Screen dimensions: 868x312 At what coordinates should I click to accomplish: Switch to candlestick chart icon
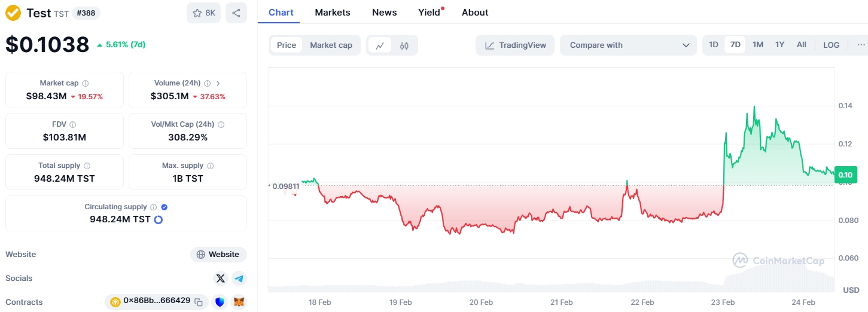pyautogui.click(x=404, y=45)
